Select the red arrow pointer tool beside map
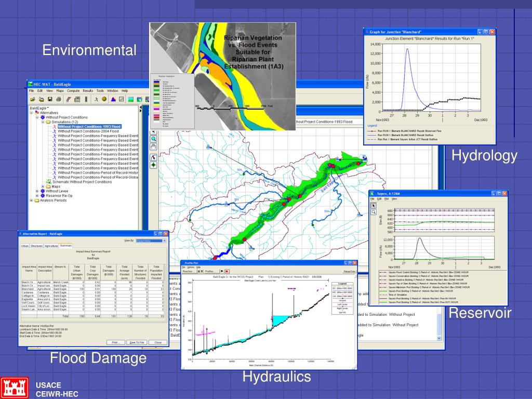This screenshot has width=532, height=399. tap(153, 158)
